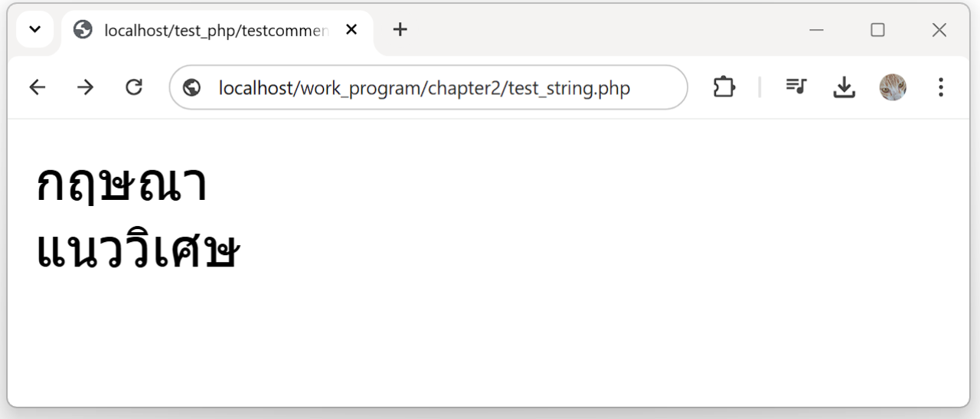980x419 pixels.
Task: Click the browser back arrow
Action: (x=37, y=87)
